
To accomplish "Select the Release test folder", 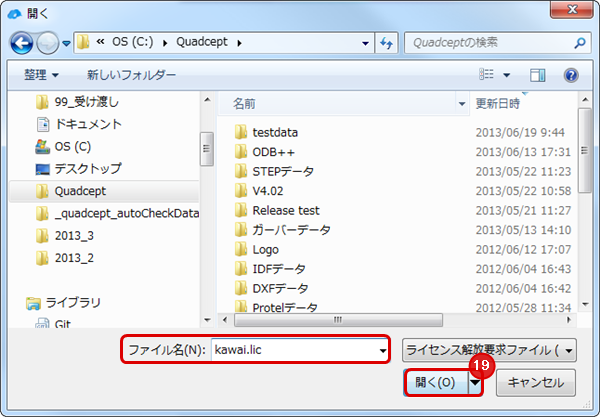I will 286,210.
